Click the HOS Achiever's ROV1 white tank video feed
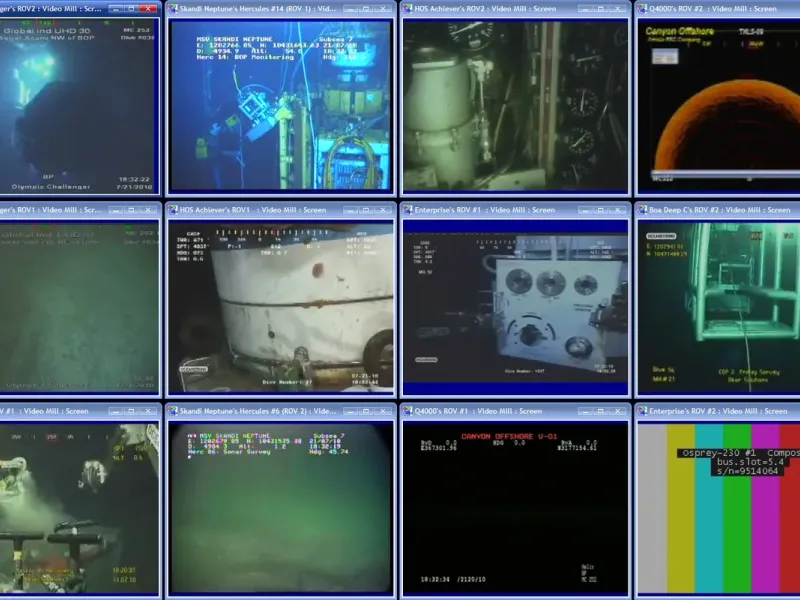The image size is (800, 600). [x=281, y=307]
